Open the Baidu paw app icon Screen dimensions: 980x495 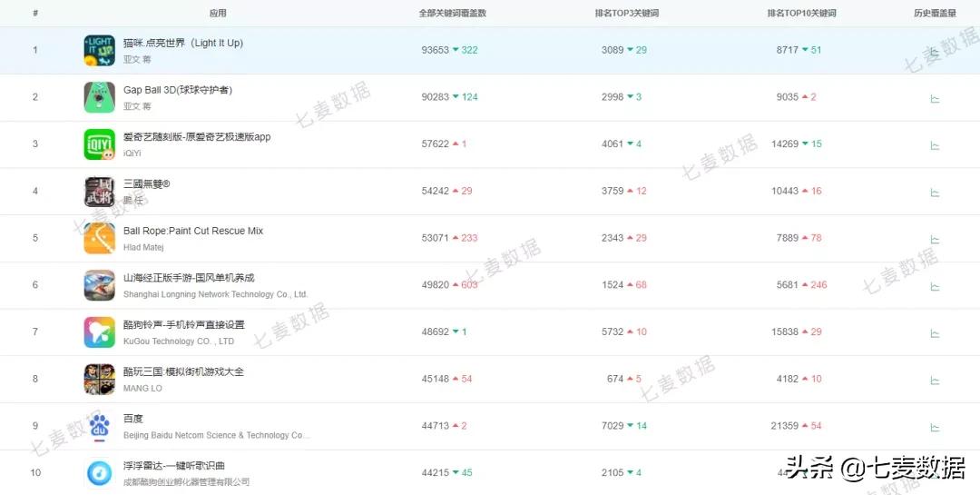pyautogui.click(x=100, y=426)
